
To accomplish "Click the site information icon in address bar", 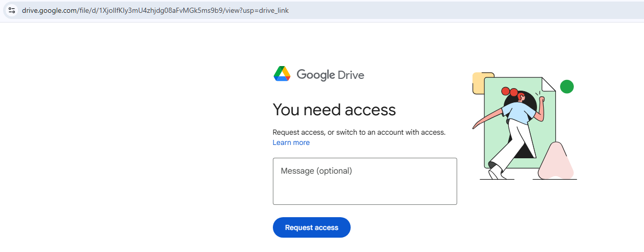I will [x=12, y=10].
